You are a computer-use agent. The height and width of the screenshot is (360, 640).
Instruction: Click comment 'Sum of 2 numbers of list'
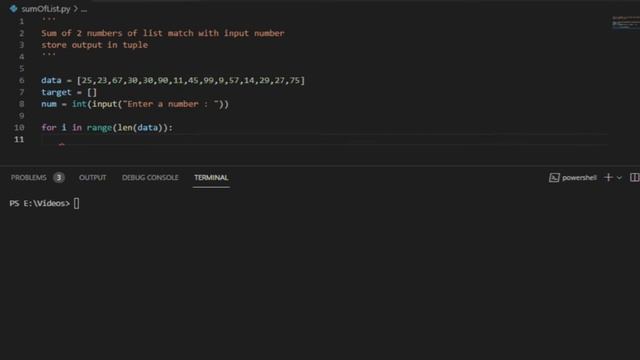(102, 33)
